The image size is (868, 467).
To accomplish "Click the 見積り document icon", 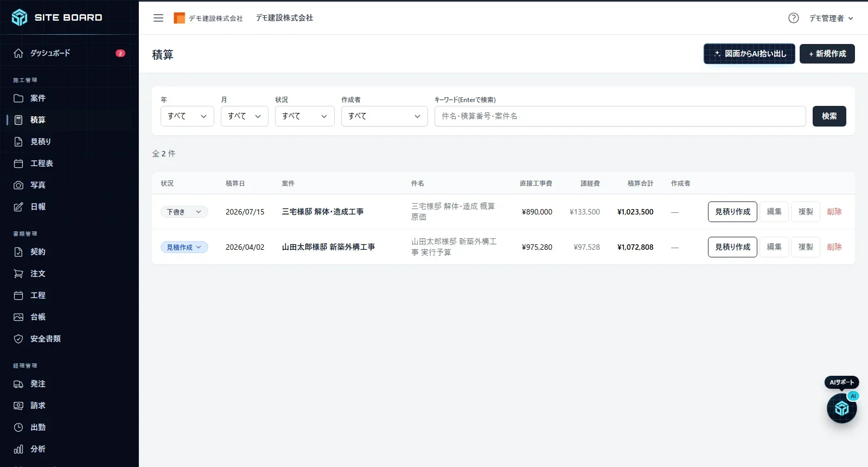I will tap(18, 142).
